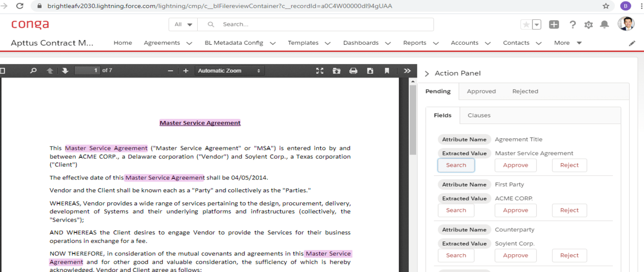Click the PDF open file icon

[336, 71]
